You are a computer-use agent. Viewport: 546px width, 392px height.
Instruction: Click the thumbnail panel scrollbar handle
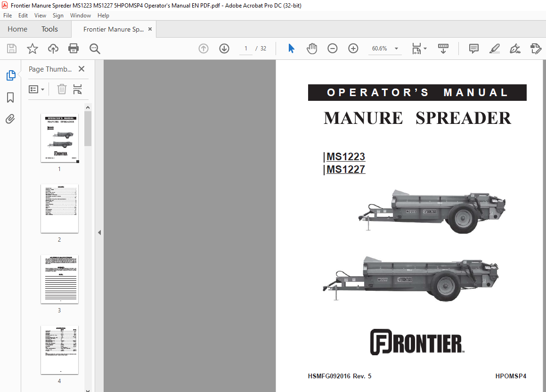88,129
